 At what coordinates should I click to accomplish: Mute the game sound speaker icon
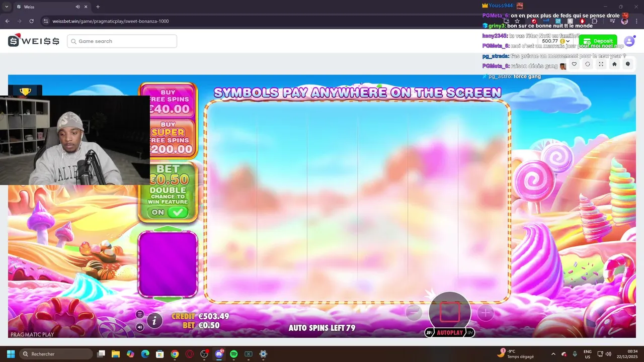pyautogui.click(x=140, y=327)
